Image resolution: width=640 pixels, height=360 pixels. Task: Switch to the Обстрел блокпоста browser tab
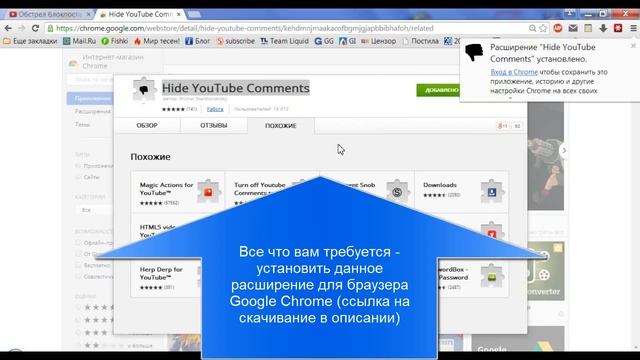49,14
